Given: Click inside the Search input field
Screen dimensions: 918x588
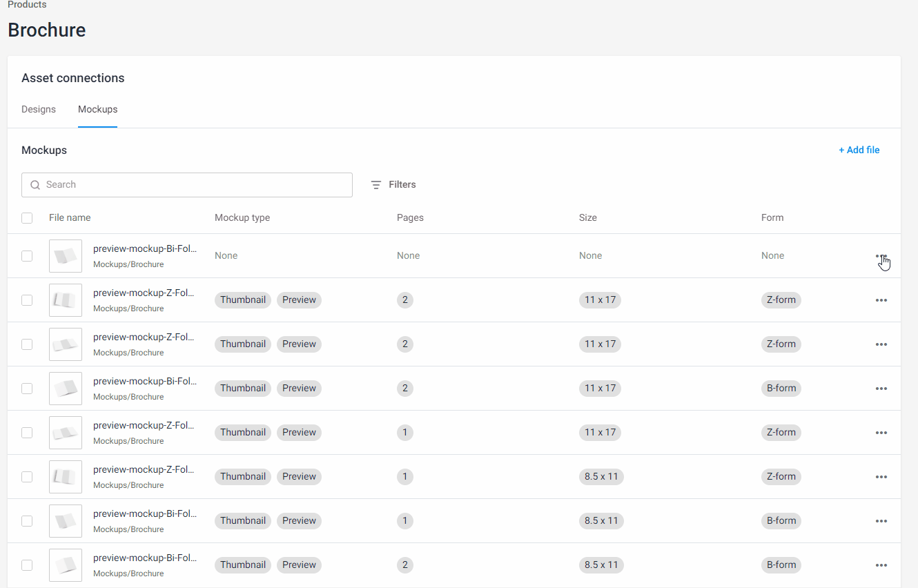Looking at the screenshot, I should (186, 184).
